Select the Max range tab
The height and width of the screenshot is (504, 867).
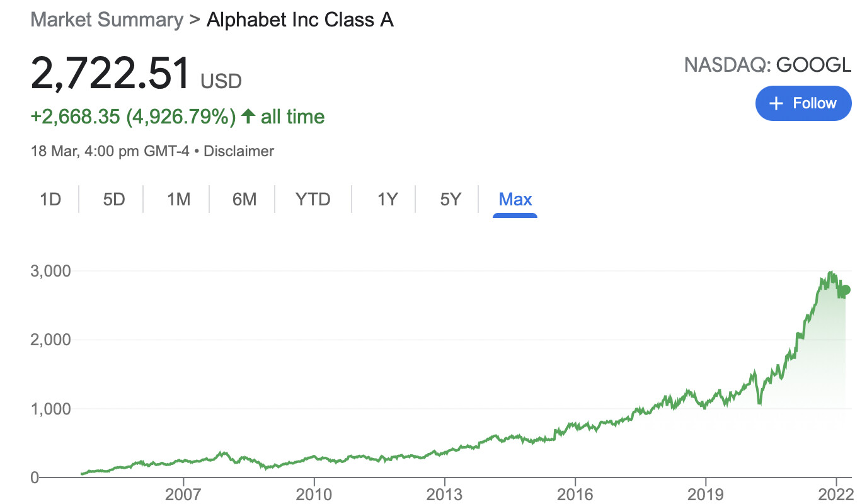tap(515, 200)
